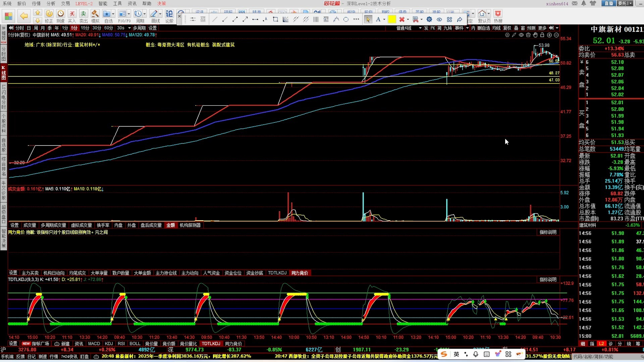644x362 pixels.
Task: Open the 修正 correction tool
Action: [49, 16]
